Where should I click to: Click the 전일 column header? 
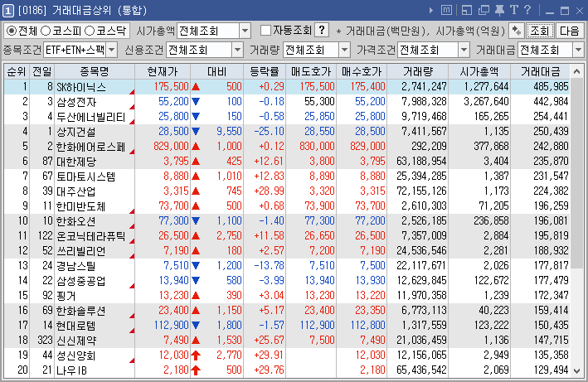[x=42, y=71]
